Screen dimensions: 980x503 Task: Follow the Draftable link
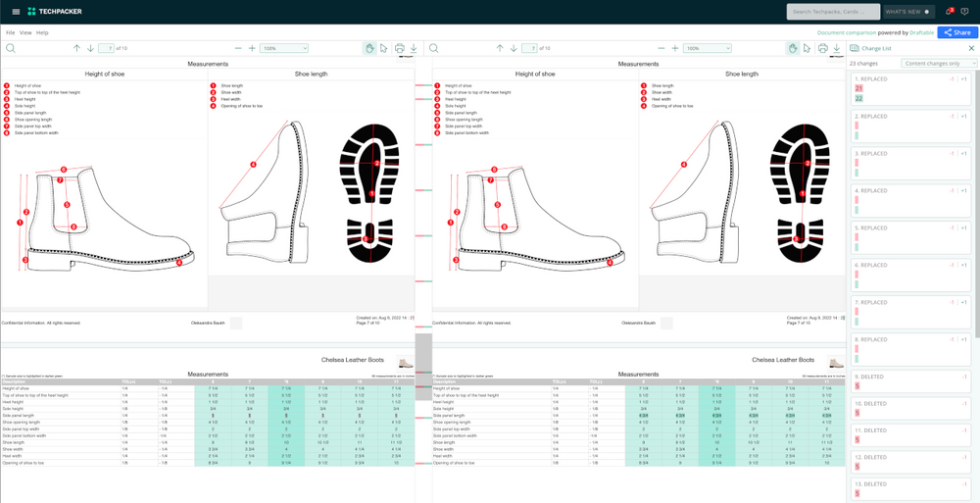click(920, 32)
